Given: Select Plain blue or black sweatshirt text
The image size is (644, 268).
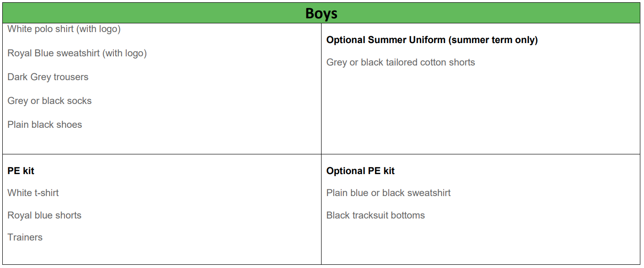Looking at the screenshot, I should point(388,193).
